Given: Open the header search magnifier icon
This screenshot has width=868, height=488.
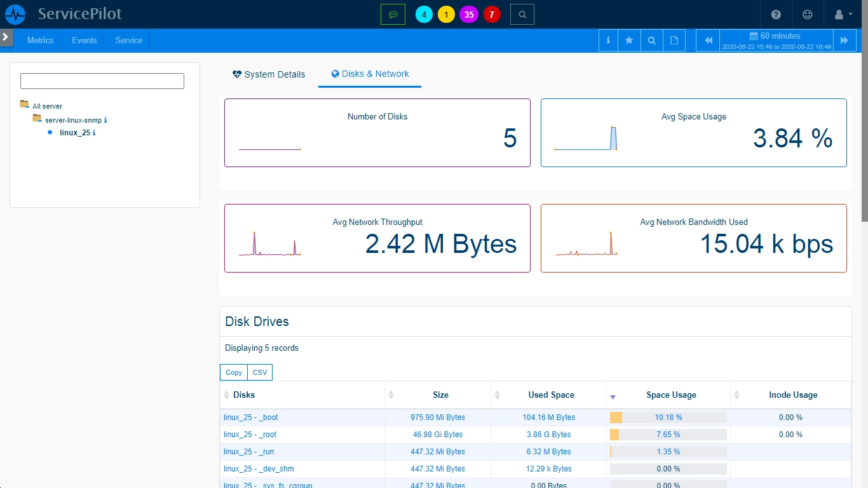Looking at the screenshot, I should coord(522,14).
